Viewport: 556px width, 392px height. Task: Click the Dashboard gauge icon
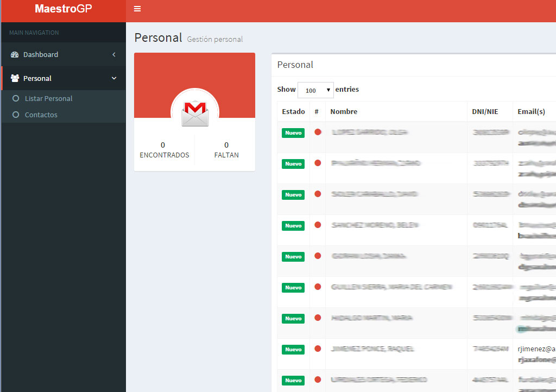pyautogui.click(x=15, y=55)
